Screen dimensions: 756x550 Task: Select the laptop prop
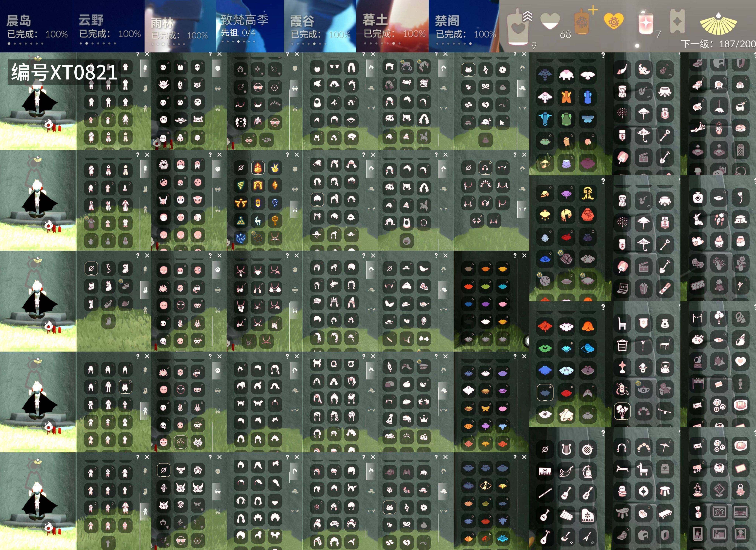click(x=622, y=289)
